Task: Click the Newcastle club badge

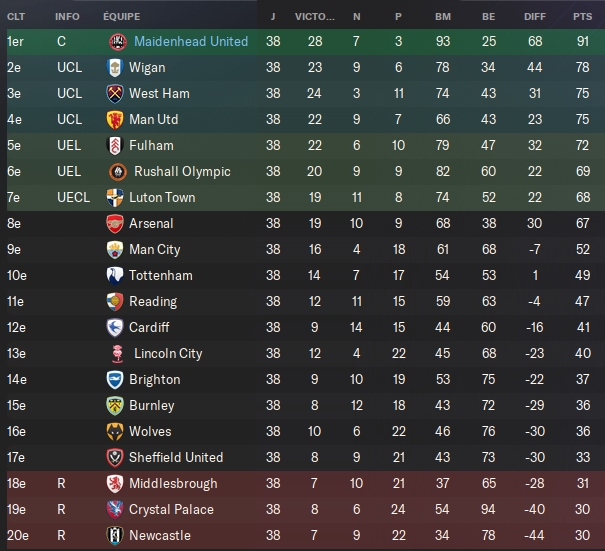Action: pyautogui.click(x=114, y=536)
